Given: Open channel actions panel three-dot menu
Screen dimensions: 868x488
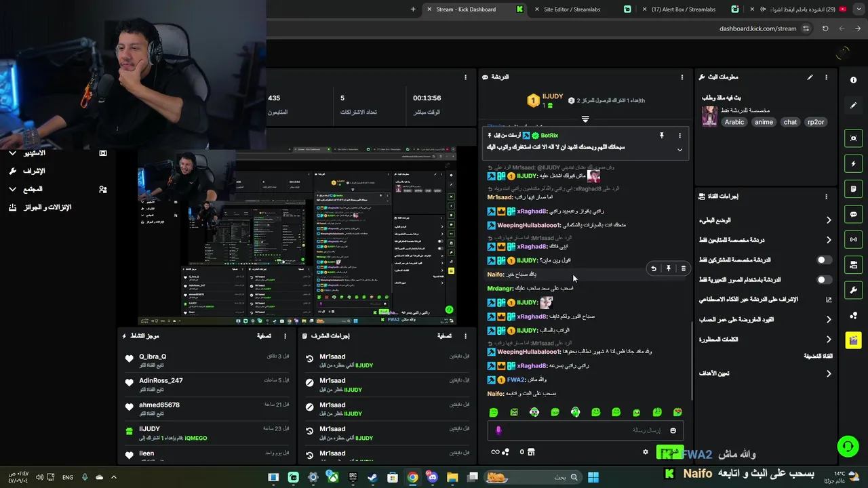Looking at the screenshot, I should pos(826,197).
